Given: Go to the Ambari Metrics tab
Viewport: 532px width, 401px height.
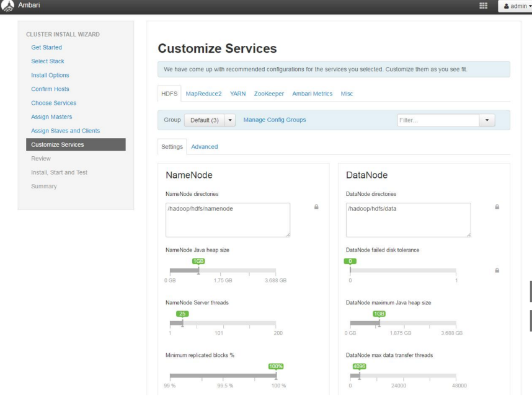Looking at the screenshot, I should click(313, 93).
